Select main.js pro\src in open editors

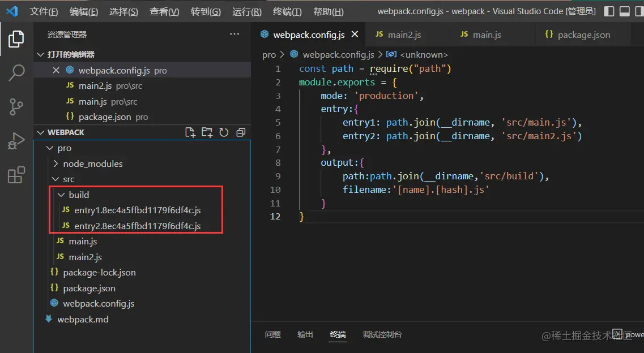coord(142,101)
